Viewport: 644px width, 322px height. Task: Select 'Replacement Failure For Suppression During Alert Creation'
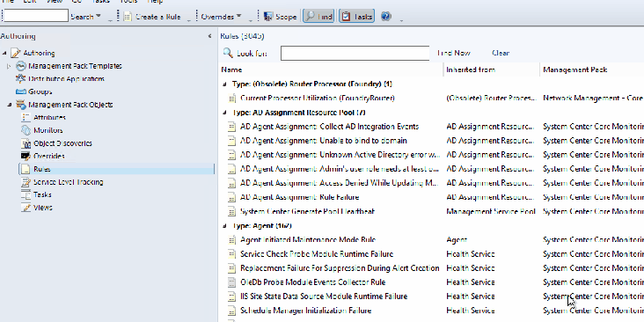click(340, 268)
